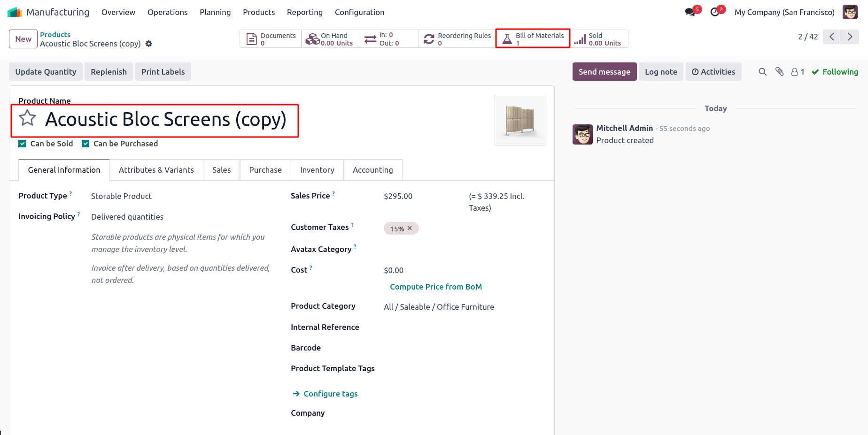The image size is (868, 435).
Task: Go to the previous product record arrow
Action: (x=832, y=37)
